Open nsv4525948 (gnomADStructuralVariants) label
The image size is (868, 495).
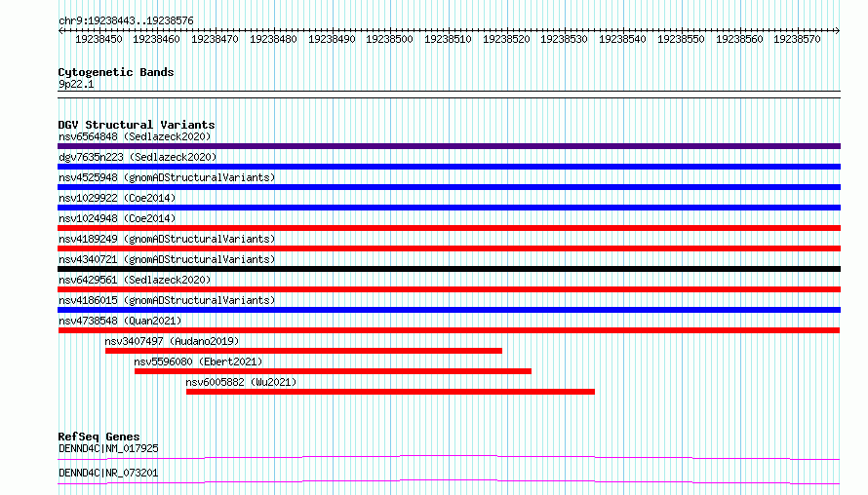pos(167,177)
